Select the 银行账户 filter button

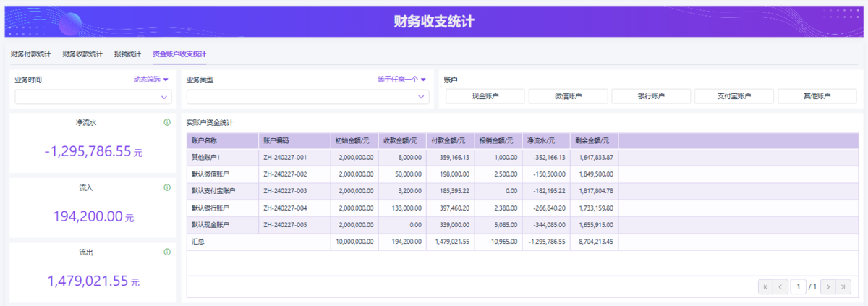coord(651,96)
